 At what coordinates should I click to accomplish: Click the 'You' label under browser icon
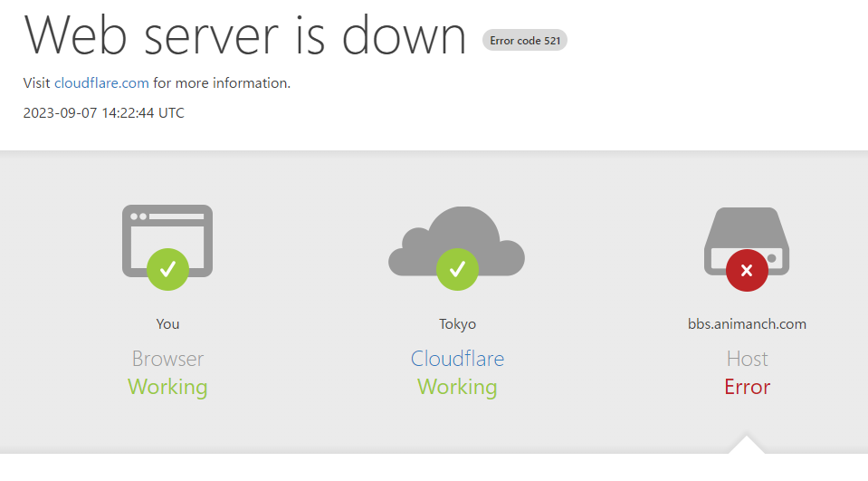click(x=167, y=323)
